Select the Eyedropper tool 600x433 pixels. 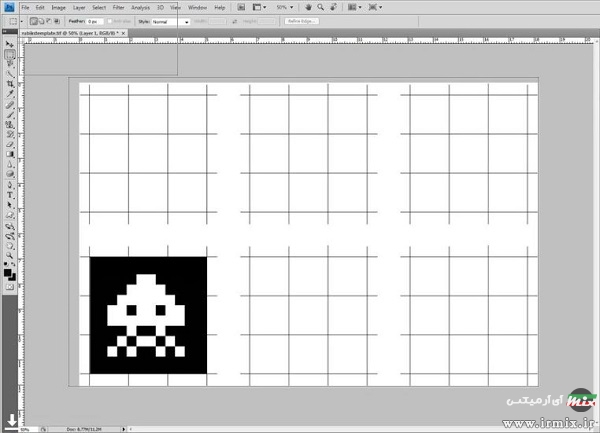10,94
